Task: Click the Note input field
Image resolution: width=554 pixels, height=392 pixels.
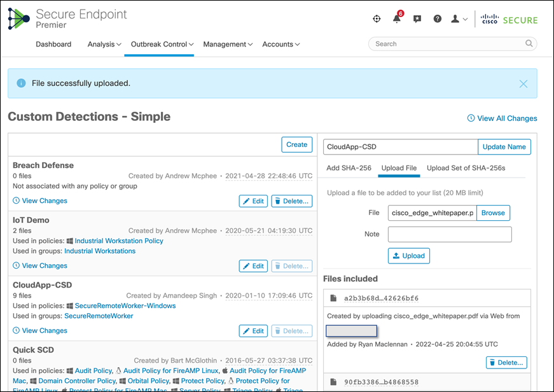Action: coord(450,234)
